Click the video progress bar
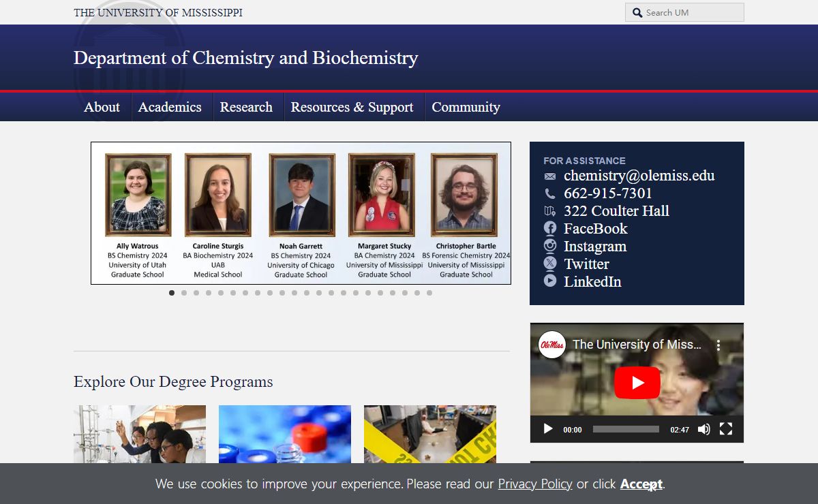Image resolution: width=818 pixels, height=504 pixels. (626, 429)
